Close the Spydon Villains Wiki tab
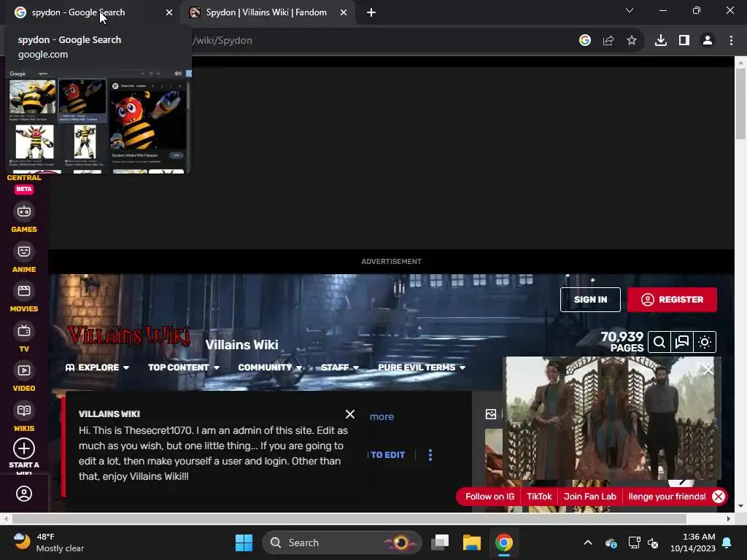 point(344,13)
